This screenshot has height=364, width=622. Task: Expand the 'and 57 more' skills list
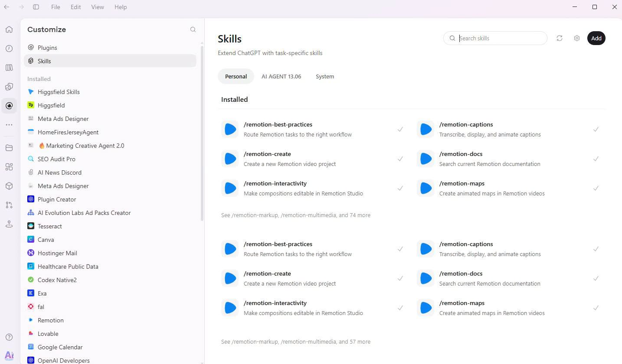tap(296, 341)
